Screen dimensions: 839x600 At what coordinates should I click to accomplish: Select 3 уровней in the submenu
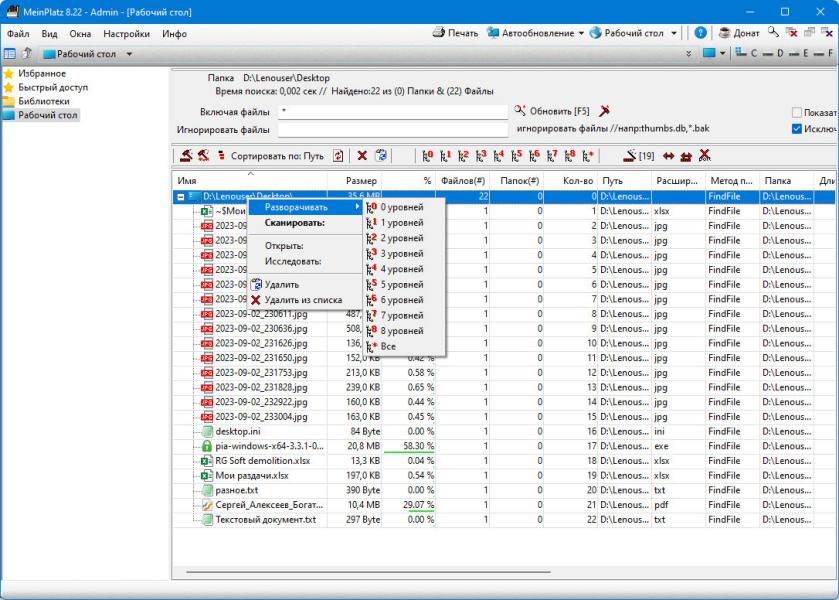click(405, 254)
